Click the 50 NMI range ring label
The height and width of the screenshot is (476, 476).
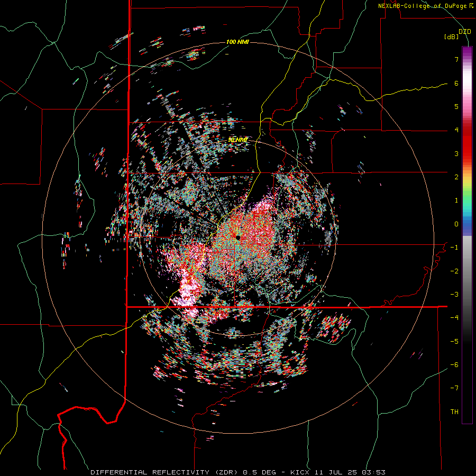(237, 140)
